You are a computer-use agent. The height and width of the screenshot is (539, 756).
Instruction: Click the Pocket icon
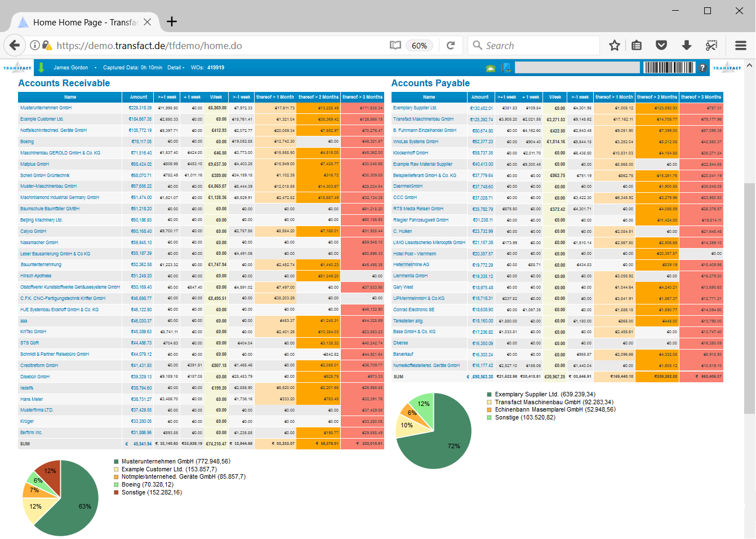pyautogui.click(x=661, y=46)
